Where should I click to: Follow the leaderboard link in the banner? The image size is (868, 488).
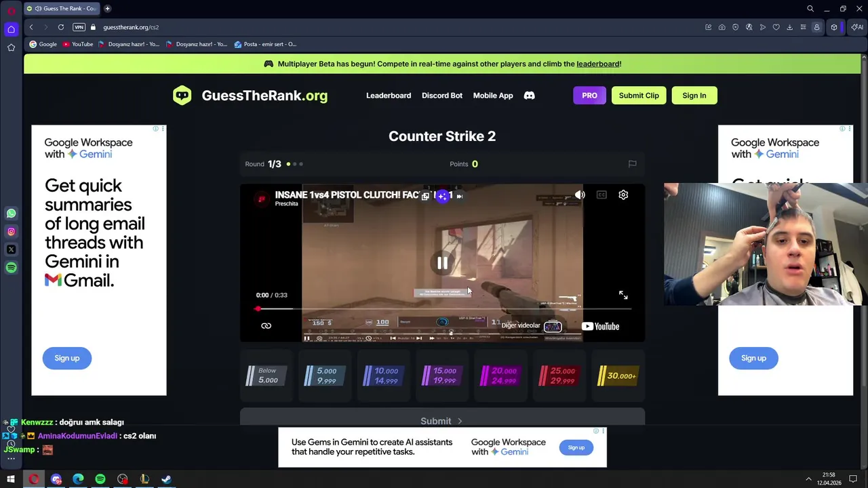click(597, 64)
